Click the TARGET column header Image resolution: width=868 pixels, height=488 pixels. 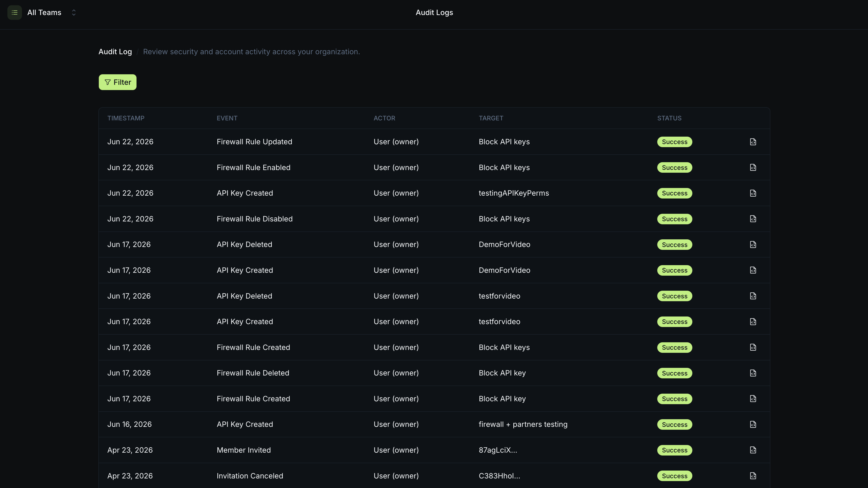[491, 118]
